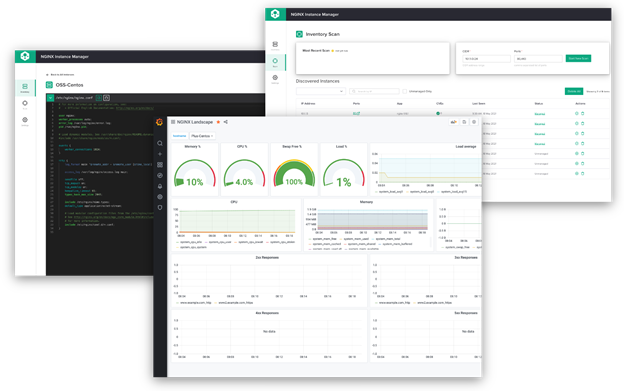
Task: Share the NGINX Landscape dashboard
Action: (226, 122)
